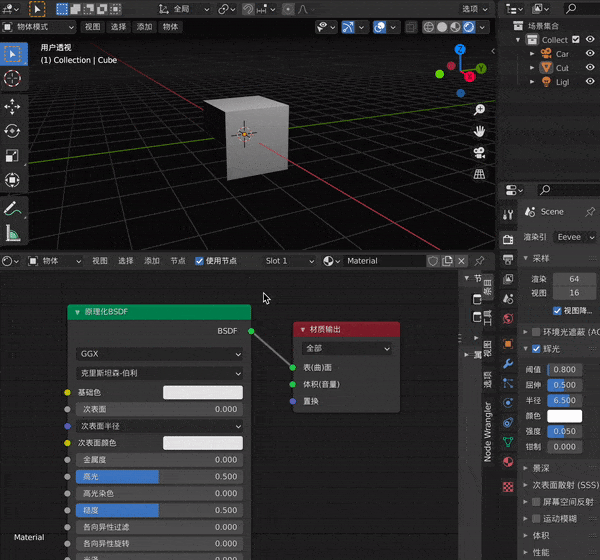The height and width of the screenshot is (560, 600).
Task: Open the Modifier wrench properties tab
Action: click(508, 363)
